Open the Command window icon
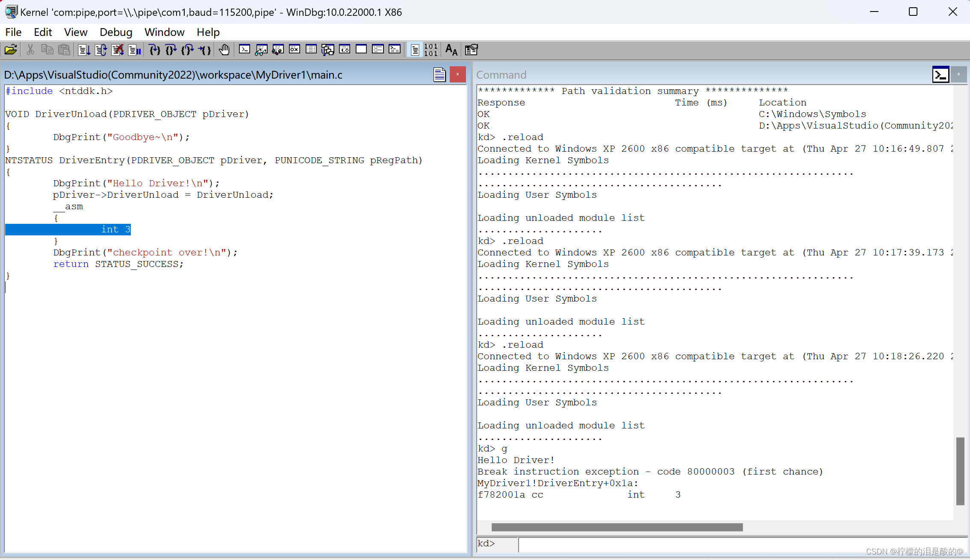The width and height of the screenshot is (970, 560). [245, 50]
